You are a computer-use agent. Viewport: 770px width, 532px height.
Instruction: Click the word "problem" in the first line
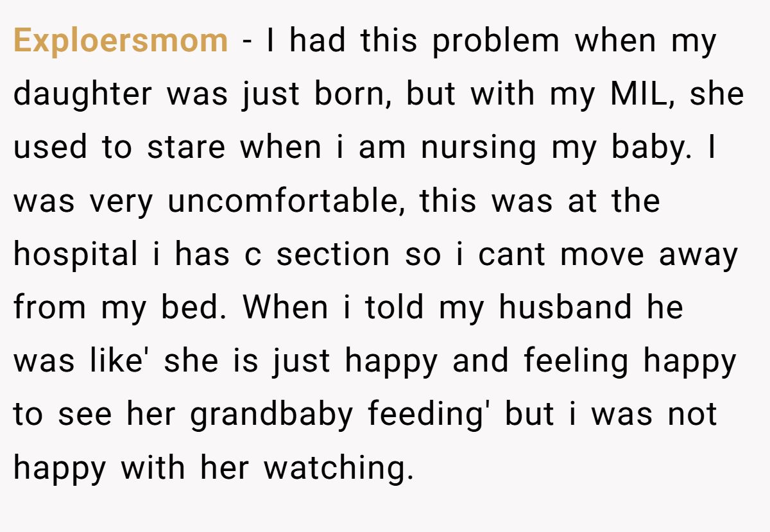[496, 42]
